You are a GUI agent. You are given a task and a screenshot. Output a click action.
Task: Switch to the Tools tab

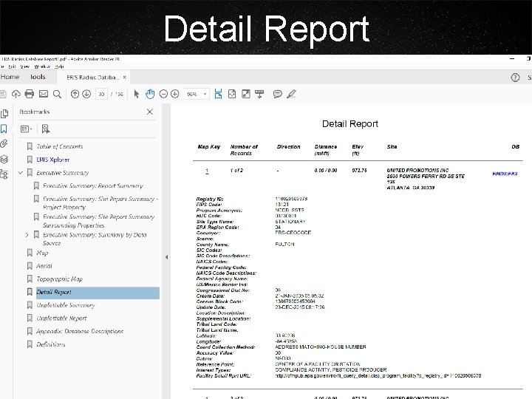click(38, 77)
